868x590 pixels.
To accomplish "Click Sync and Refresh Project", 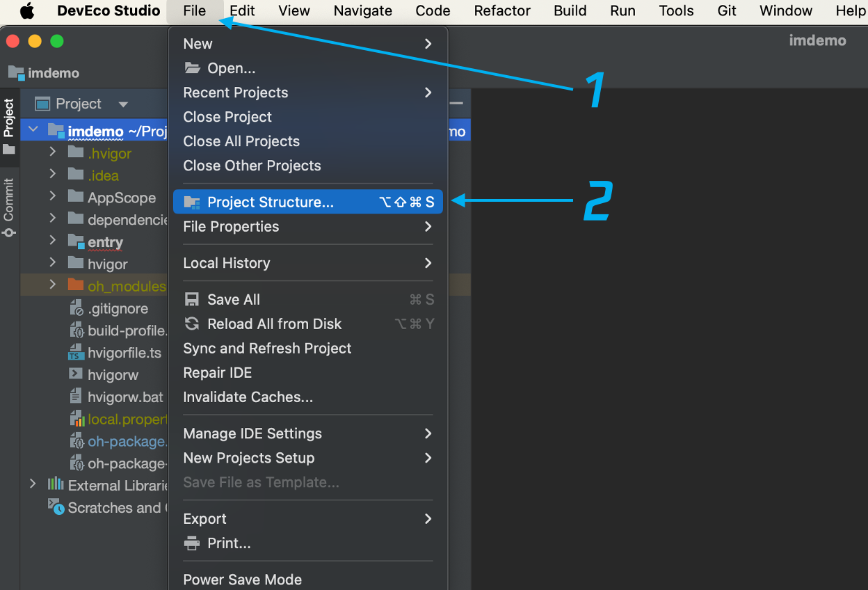I will [x=267, y=349].
